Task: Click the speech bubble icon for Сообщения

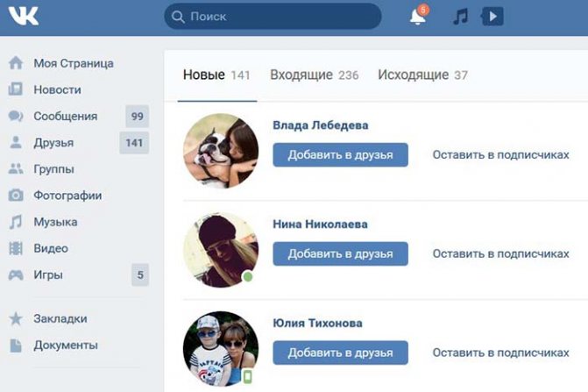Action: pos(16,117)
